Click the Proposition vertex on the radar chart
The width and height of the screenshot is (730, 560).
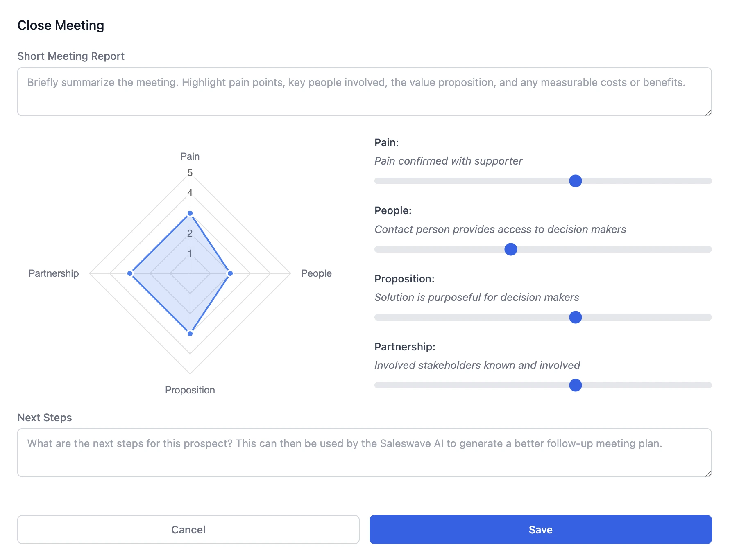click(190, 333)
